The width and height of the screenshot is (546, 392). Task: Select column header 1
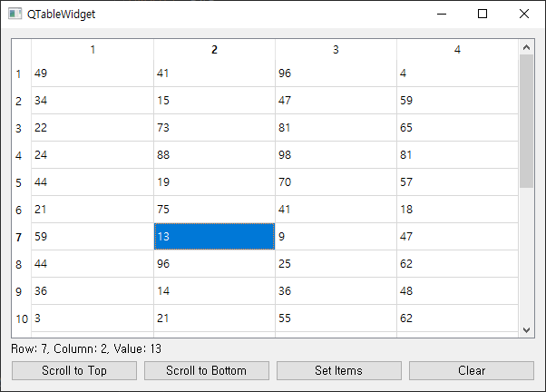click(x=93, y=50)
